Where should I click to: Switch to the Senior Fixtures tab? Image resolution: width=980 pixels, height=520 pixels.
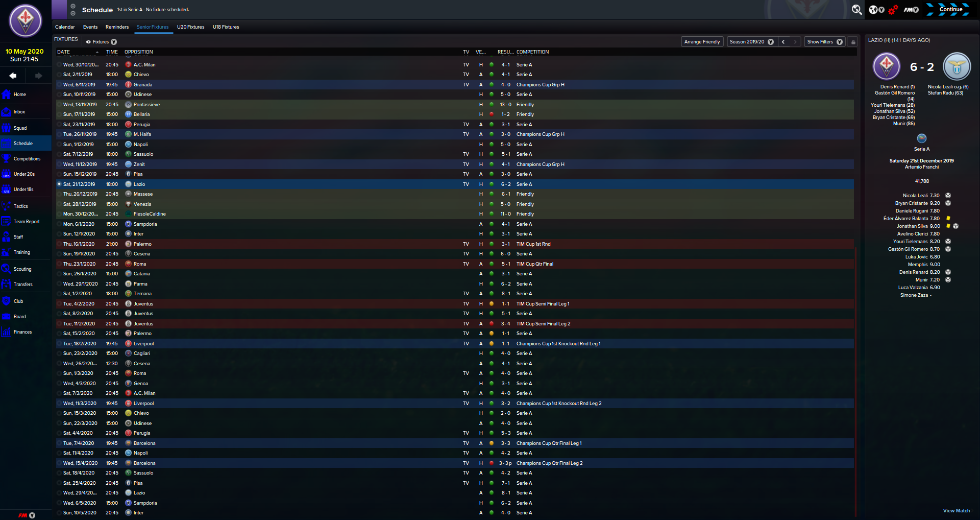pos(153,27)
